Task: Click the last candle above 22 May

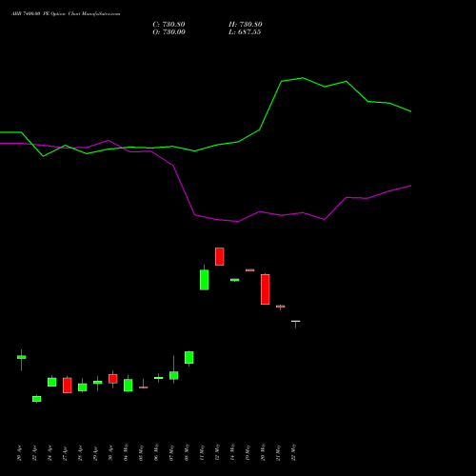Action: point(296,322)
